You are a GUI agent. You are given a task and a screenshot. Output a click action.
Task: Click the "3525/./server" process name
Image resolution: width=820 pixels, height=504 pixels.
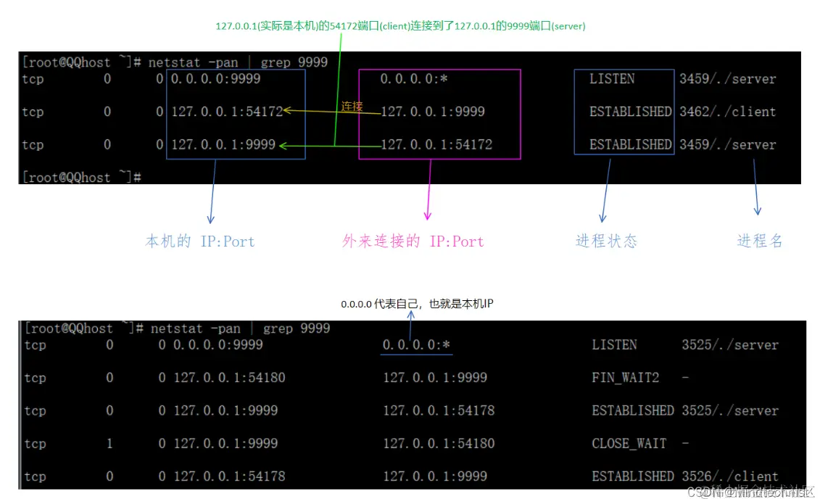(730, 344)
